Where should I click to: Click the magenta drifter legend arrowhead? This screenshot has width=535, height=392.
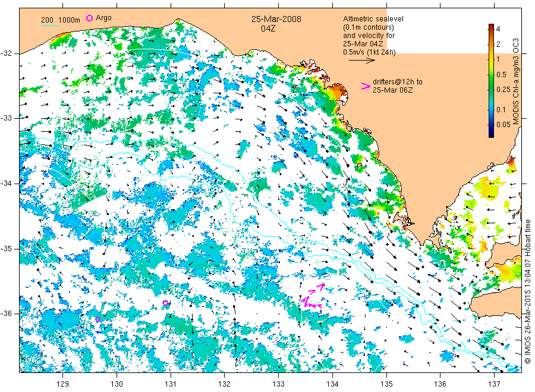(366, 86)
